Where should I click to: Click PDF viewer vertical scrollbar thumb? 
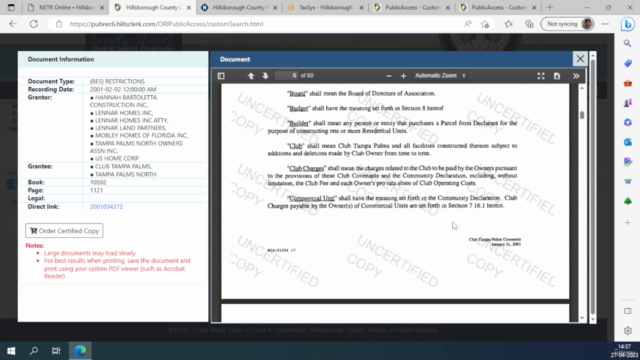pyautogui.click(x=582, y=115)
